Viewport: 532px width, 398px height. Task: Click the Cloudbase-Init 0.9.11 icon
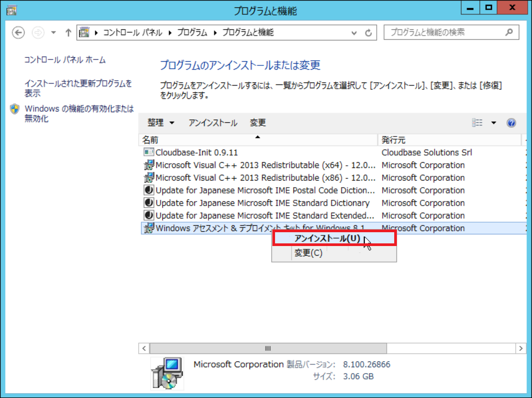pos(148,152)
